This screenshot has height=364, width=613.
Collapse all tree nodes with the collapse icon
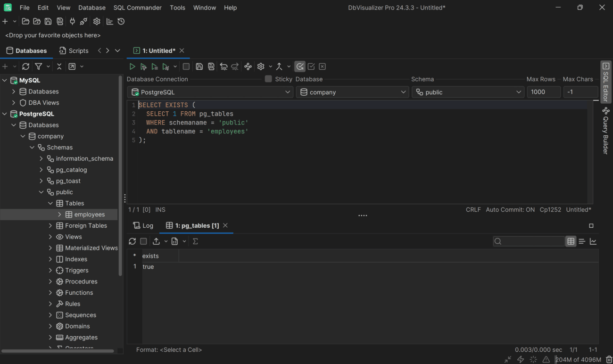[59, 66]
